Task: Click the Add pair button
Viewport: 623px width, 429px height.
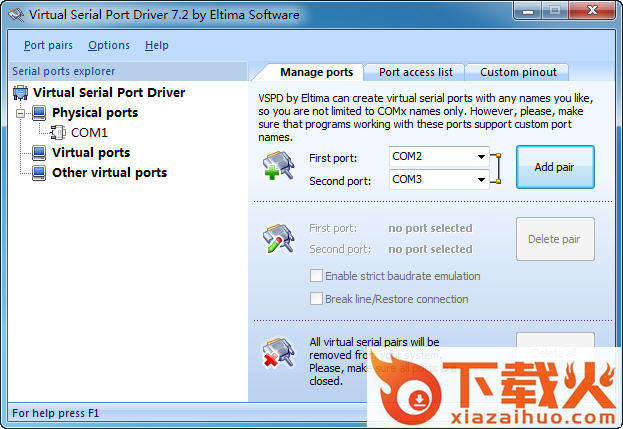Action: 555,167
